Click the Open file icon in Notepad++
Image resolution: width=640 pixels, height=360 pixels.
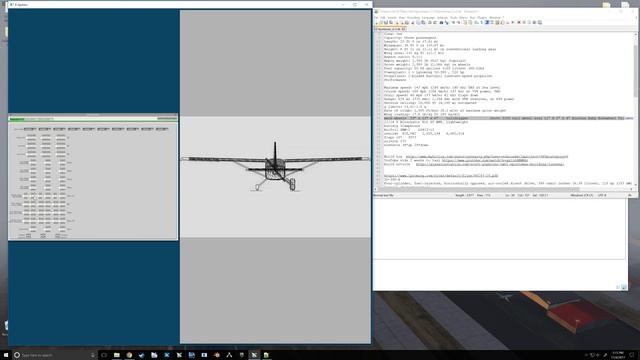tap(381, 22)
